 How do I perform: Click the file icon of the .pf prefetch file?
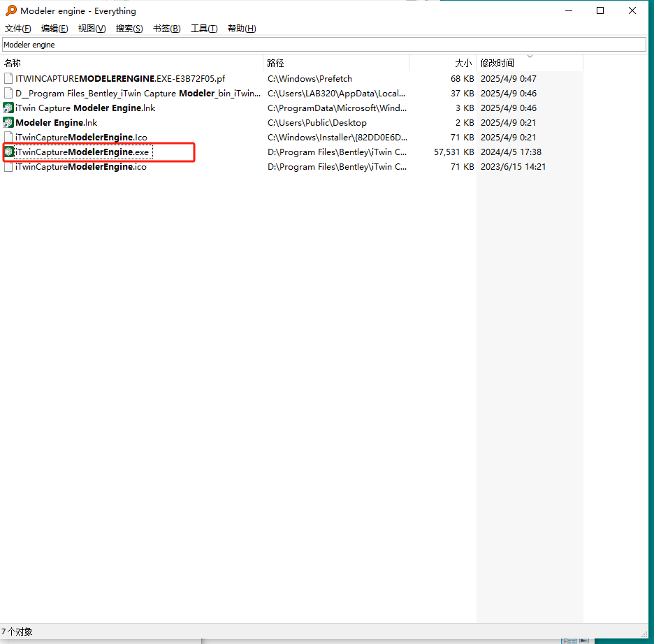(x=8, y=78)
